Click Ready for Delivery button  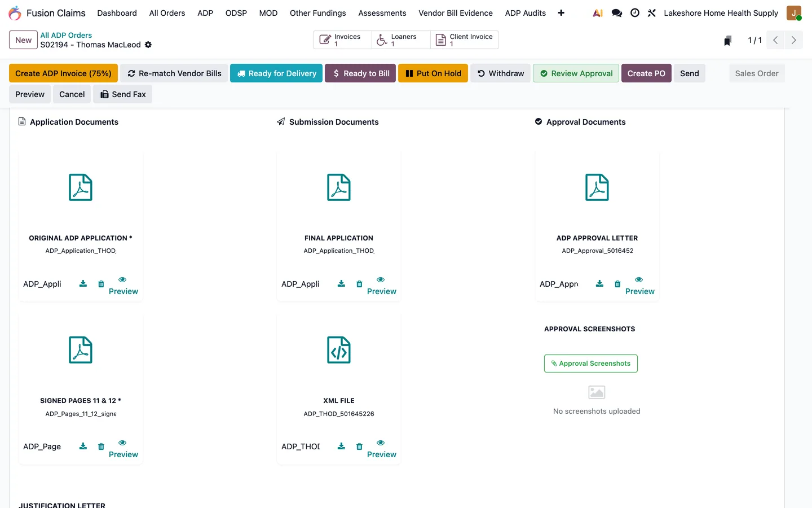pyautogui.click(x=276, y=73)
